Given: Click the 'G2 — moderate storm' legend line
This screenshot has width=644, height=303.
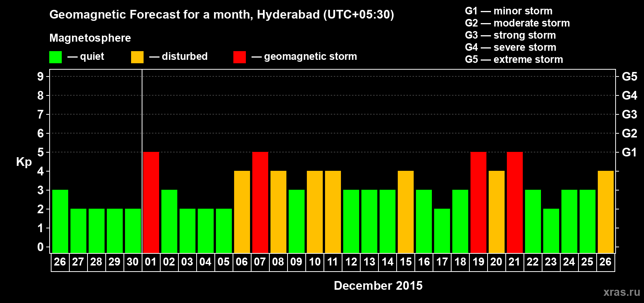Looking at the screenshot, I should coord(517,23).
